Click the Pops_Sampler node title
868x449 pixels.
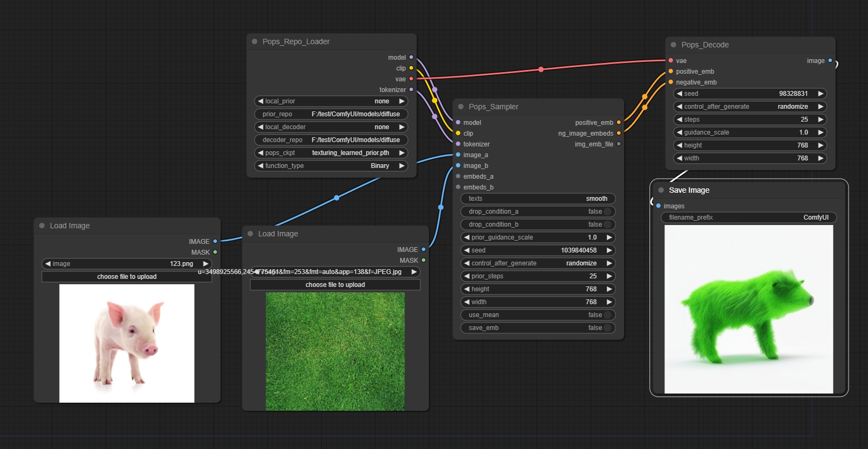point(493,107)
